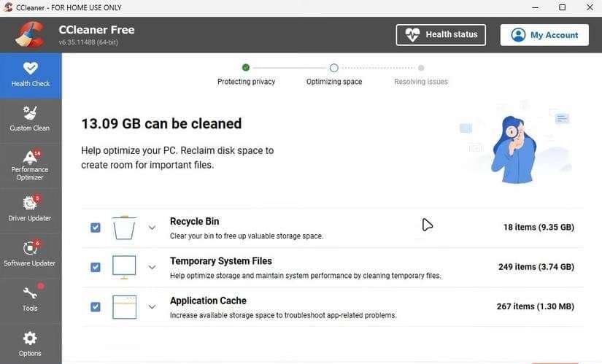The image size is (602, 364).
Task: Click the Protecting privacy step
Action: click(x=246, y=82)
